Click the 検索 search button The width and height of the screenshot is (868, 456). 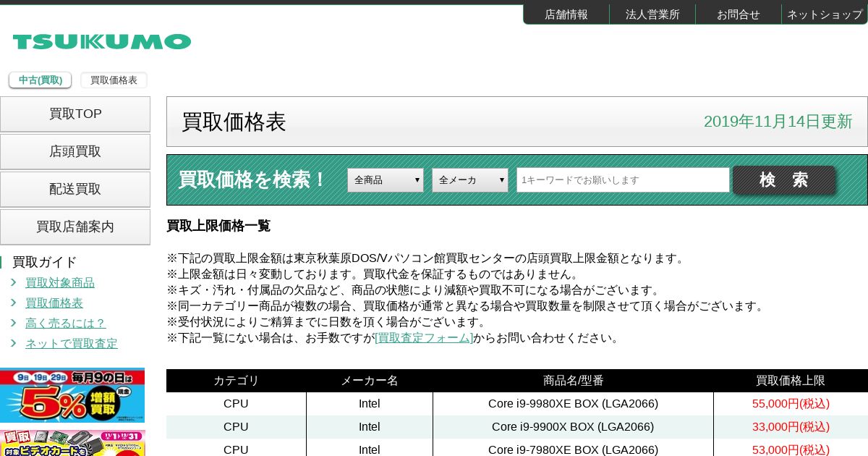(x=784, y=180)
